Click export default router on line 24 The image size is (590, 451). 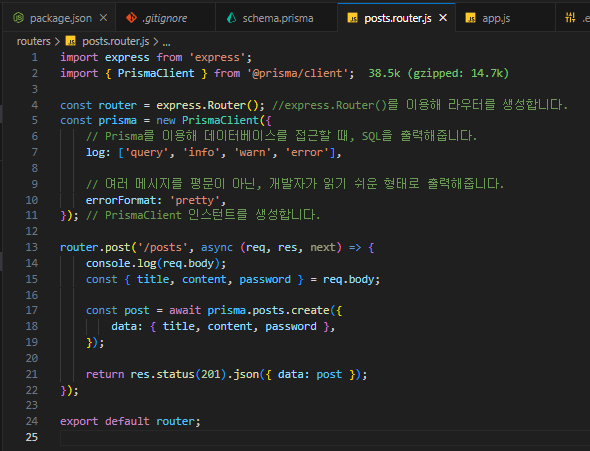130,421
